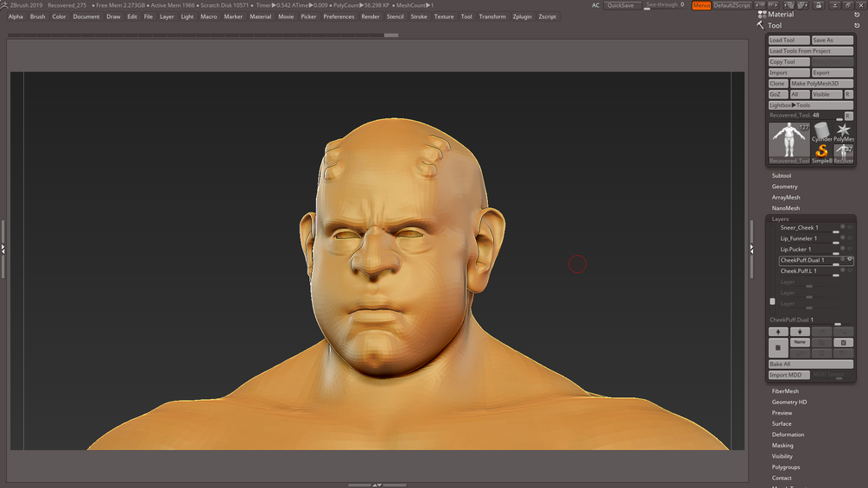Move selected layer down with arrow button
The image size is (868, 488).
click(800, 332)
